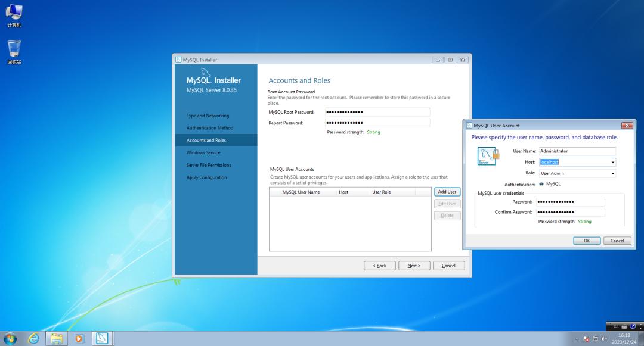Click MySQL Installer title bar icon
Viewport: 644px width, 346px height.
point(178,60)
